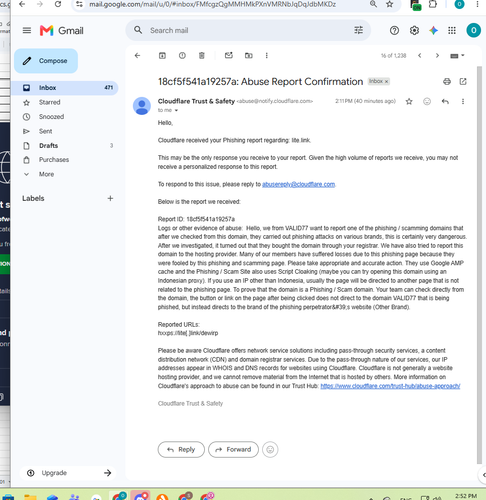This screenshot has height=500, width=486.
Task: Archive this email
Action: 162,56
